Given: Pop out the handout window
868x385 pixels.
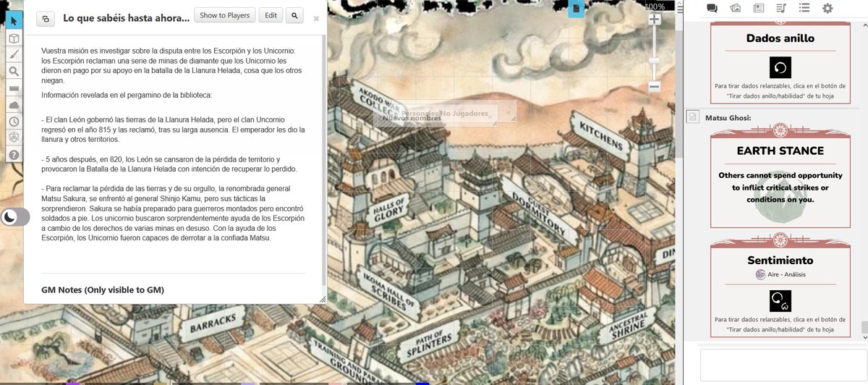Looking at the screenshot, I should (46, 19).
